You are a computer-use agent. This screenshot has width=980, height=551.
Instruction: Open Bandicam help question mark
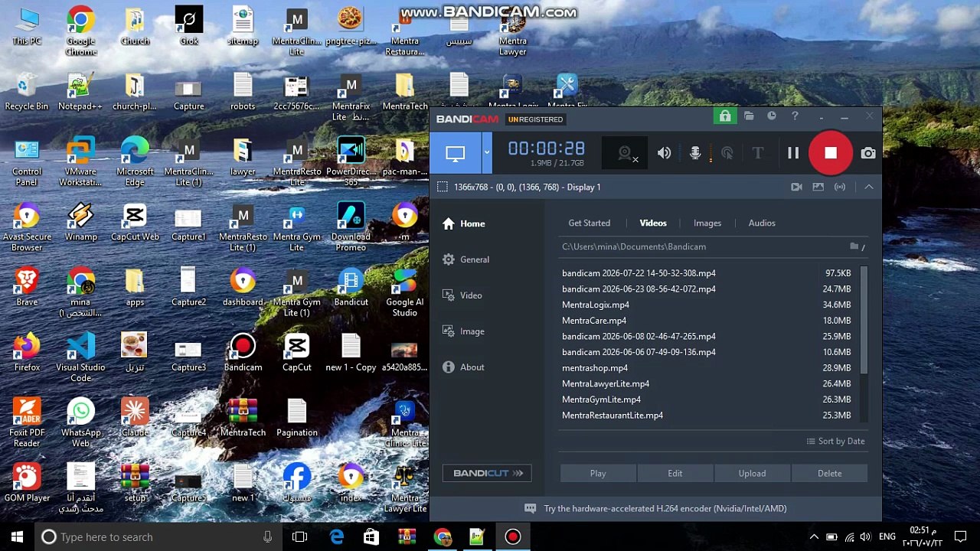point(795,116)
